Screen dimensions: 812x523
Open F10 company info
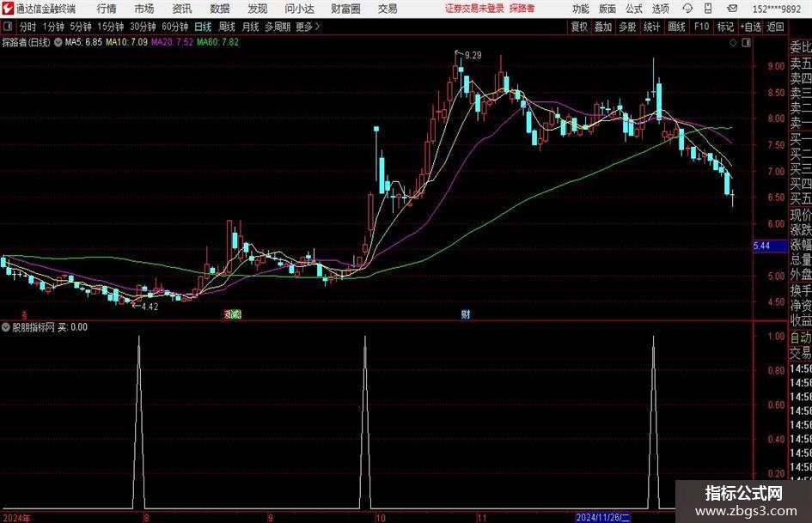coord(702,27)
